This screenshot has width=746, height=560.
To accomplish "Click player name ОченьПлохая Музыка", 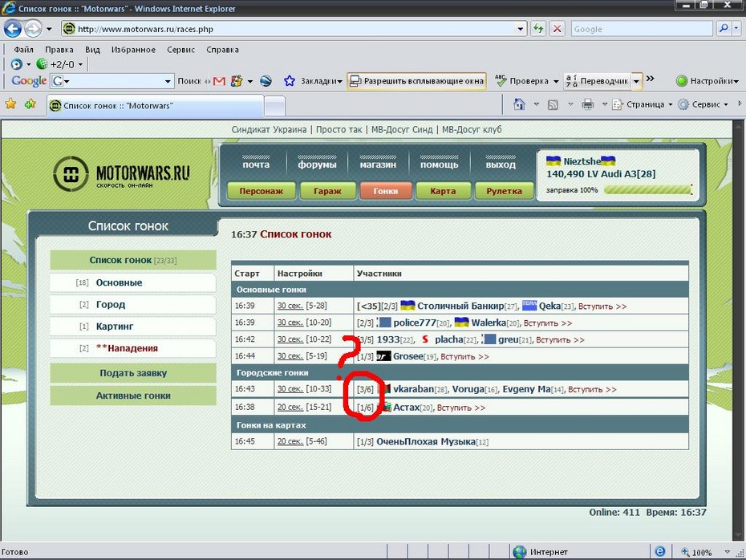I will 426,441.
